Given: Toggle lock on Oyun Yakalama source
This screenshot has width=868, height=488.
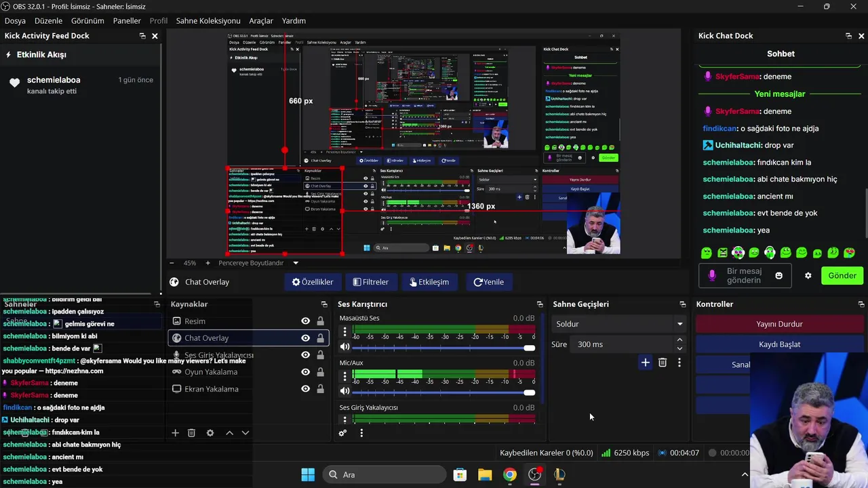Looking at the screenshot, I should coord(320,372).
